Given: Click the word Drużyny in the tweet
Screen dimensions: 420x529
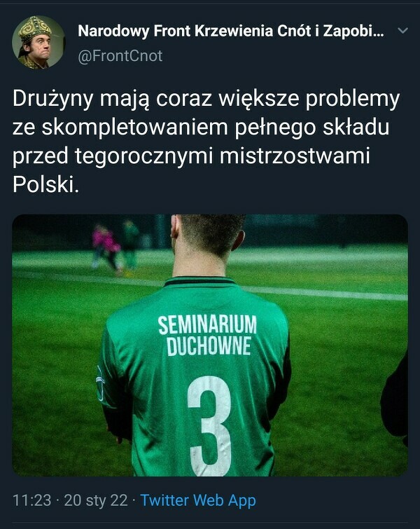Looking at the screenshot, I should pyautogui.click(x=52, y=99).
